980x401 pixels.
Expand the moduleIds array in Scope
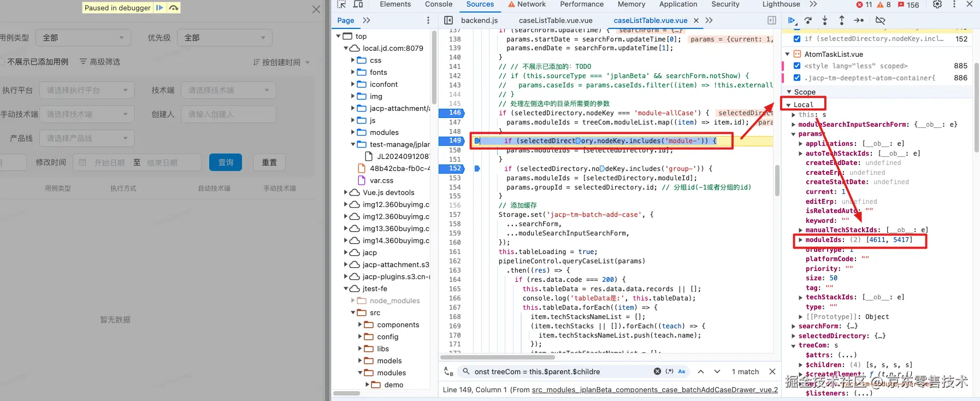[x=800, y=240]
